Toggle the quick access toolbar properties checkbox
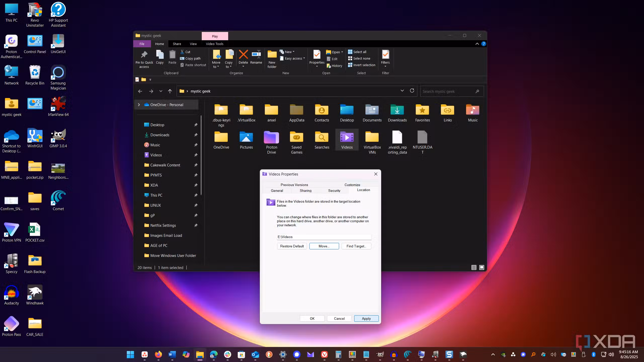This screenshot has height=362, width=644. (x=137, y=79)
